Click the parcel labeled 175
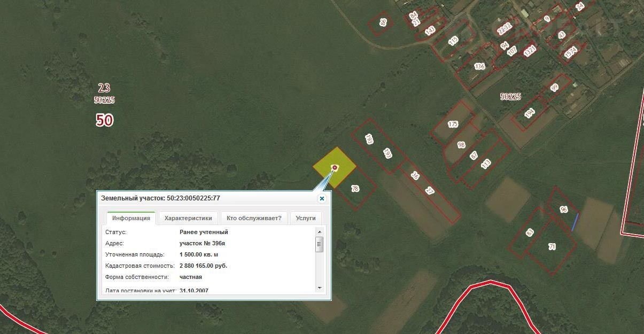Image resolution: width=644 pixels, height=334 pixels. pos(453,125)
